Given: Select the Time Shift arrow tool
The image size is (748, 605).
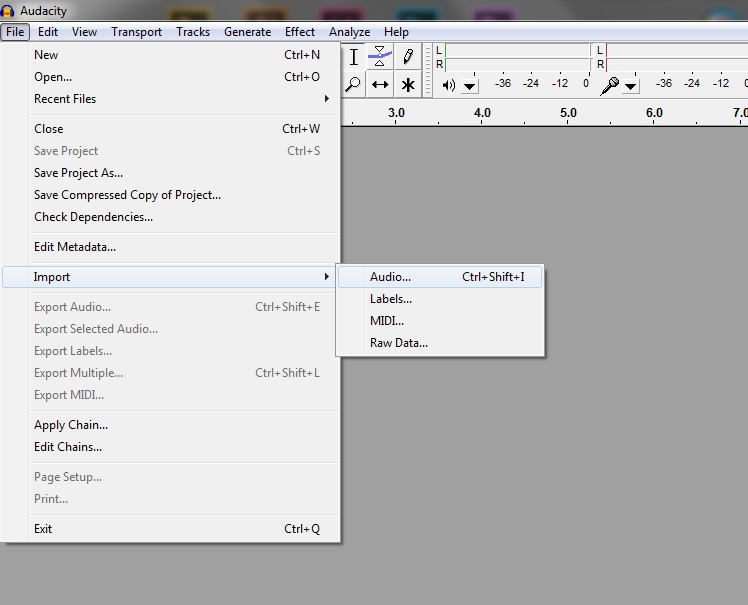Looking at the screenshot, I should pyautogui.click(x=380, y=84).
